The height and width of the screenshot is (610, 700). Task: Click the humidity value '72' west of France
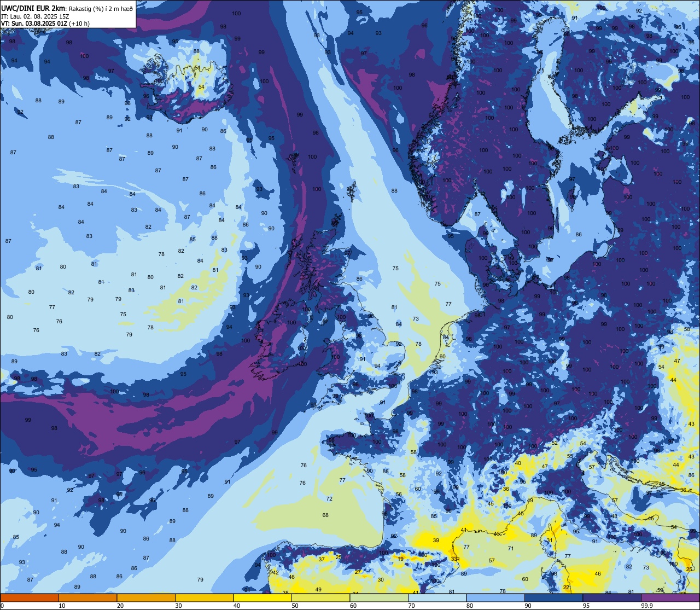pos(329,499)
